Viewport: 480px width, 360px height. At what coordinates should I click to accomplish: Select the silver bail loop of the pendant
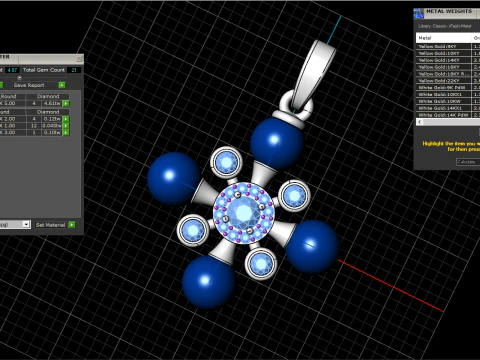tap(314, 74)
